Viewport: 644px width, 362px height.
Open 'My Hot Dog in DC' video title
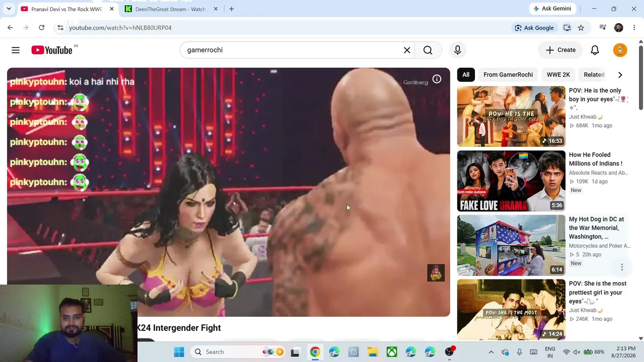point(597,228)
